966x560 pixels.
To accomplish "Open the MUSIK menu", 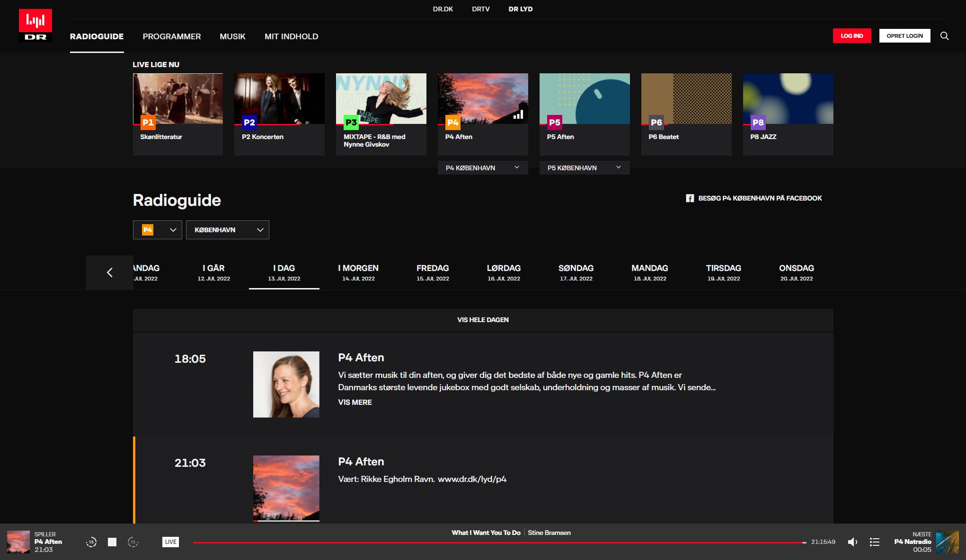I will pos(232,36).
